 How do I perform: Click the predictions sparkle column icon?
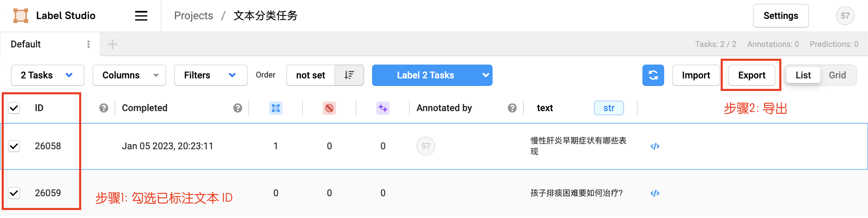[383, 108]
